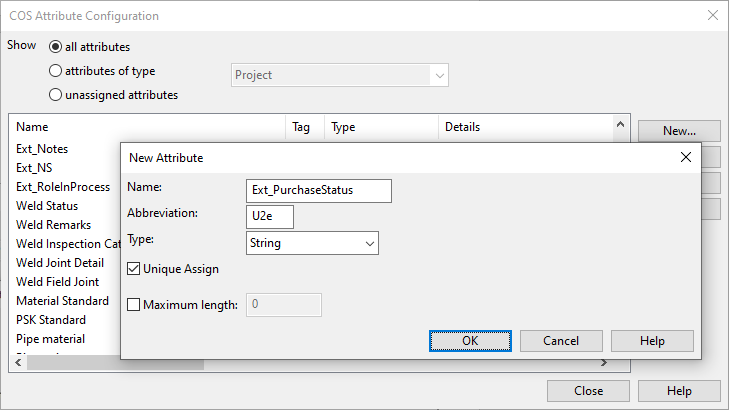Screen dimensions: 729x410
Task: Click the Details column header
Action: pyautogui.click(x=522, y=127)
